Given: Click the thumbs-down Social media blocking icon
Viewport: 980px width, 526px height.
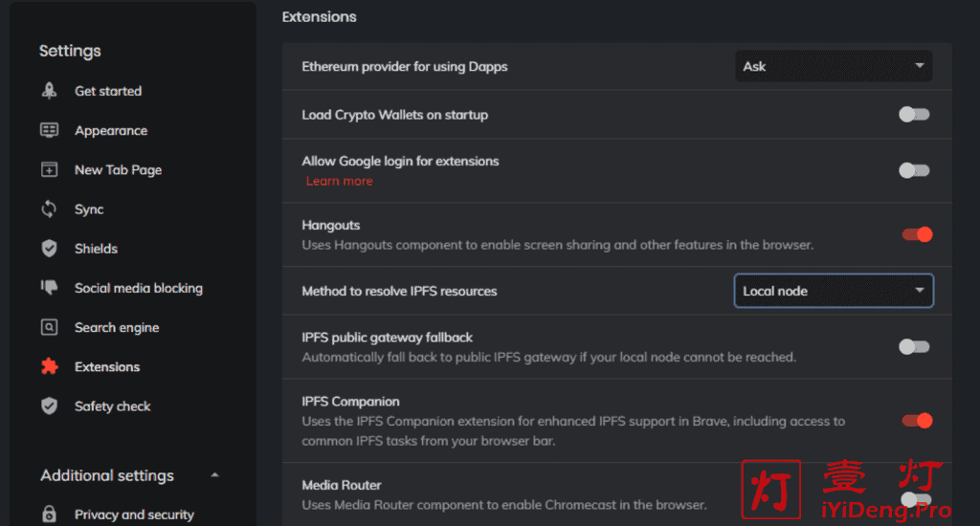Looking at the screenshot, I should [x=49, y=287].
